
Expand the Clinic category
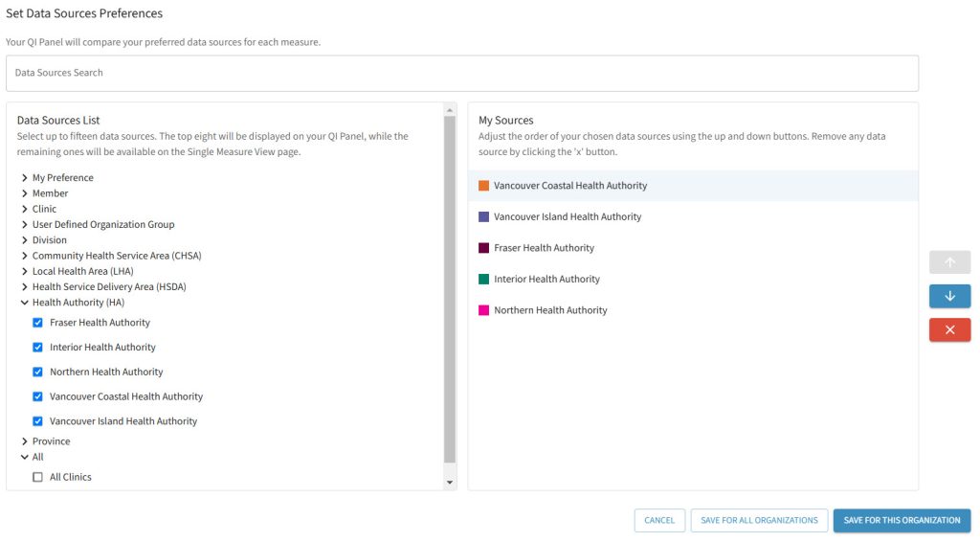tap(25, 209)
